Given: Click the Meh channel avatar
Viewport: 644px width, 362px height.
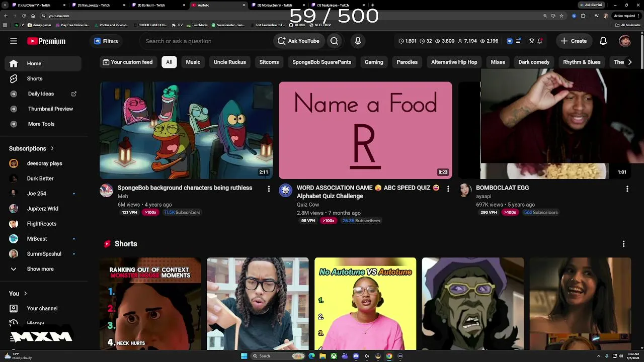Looking at the screenshot, I should click(x=106, y=190).
